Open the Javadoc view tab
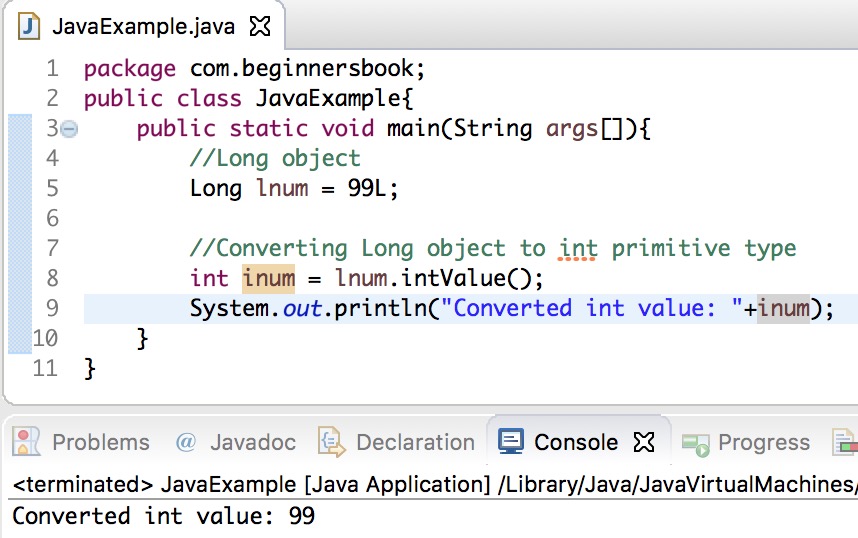Image resolution: width=858 pixels, height=538 pixels. point(253,442)
